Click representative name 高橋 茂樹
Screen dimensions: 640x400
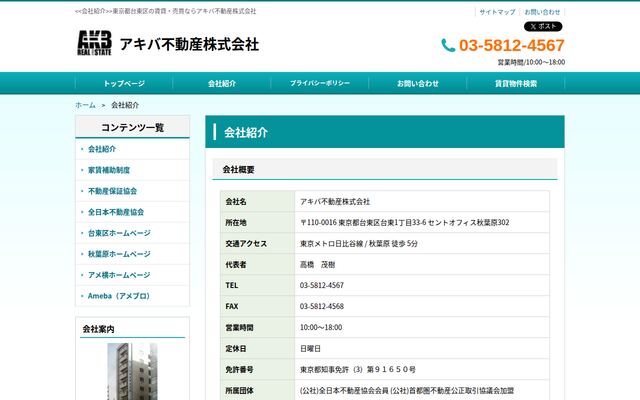click(317, 264)
